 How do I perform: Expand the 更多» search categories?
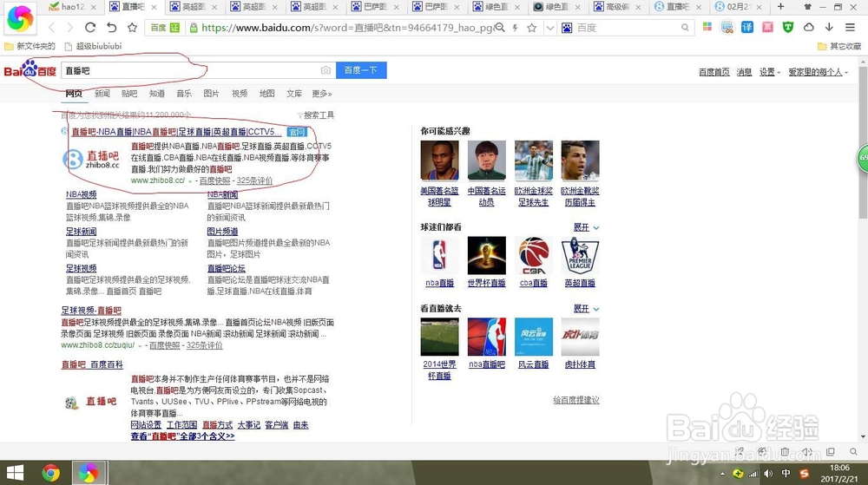click(x=322, y=94)
